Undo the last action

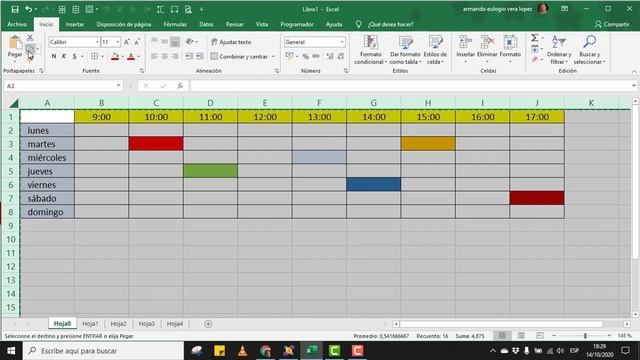click(28, 9)
